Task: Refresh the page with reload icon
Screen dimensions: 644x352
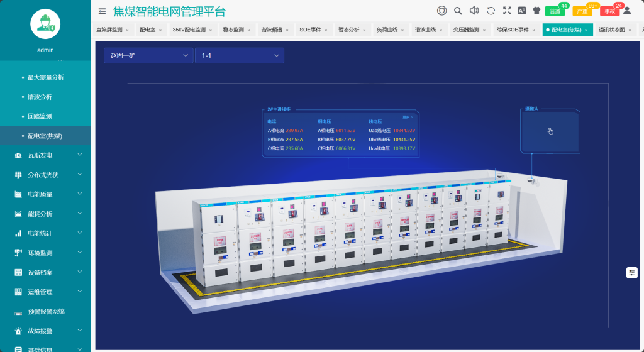Action: pyautogui.click(x=491, y=11)
